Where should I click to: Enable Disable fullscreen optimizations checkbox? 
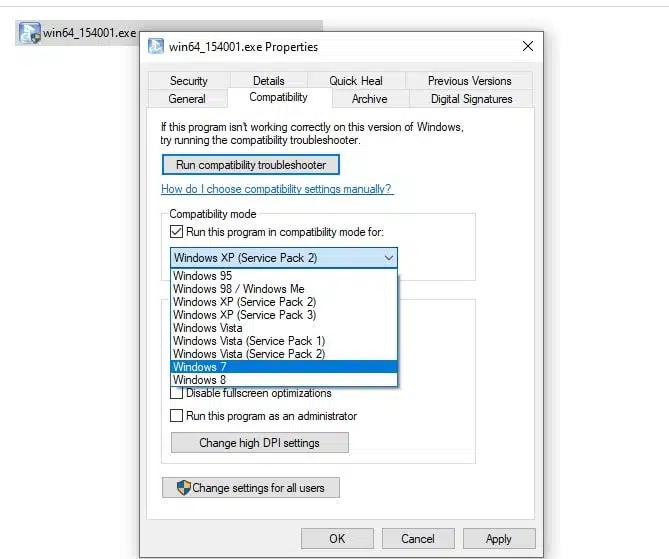(x=176, y=393)
